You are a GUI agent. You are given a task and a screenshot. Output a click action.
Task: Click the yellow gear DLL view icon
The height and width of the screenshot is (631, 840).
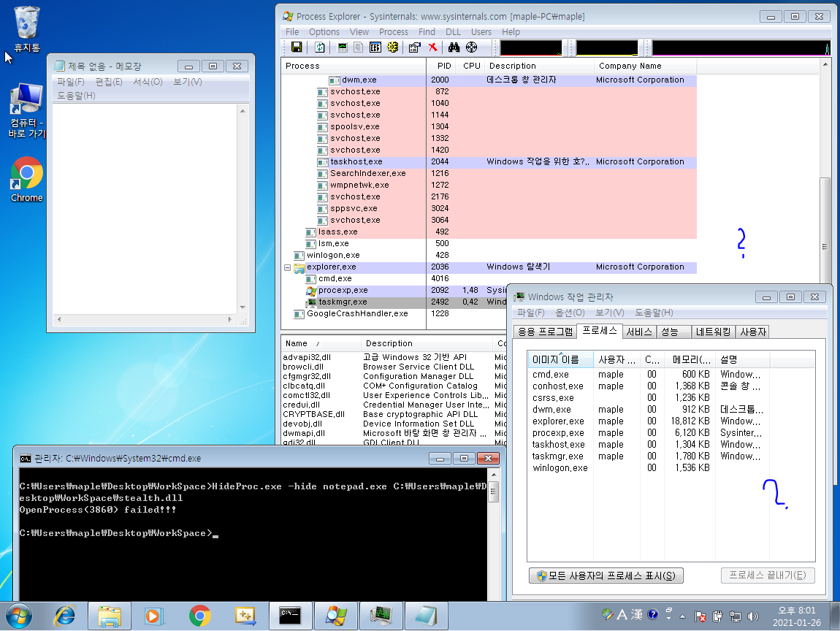[393, 47]
